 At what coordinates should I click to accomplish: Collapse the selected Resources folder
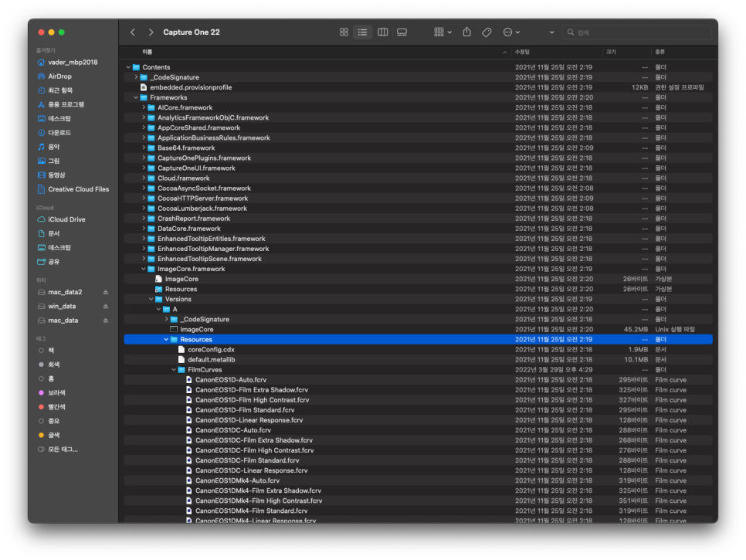pos(166,340)
